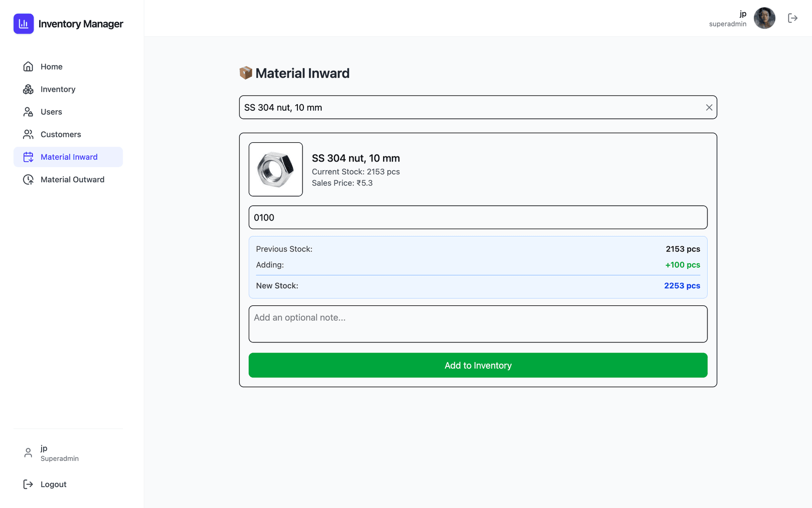Open Inventory via its boxes icon
812x508 pixels.
(28, 89)
